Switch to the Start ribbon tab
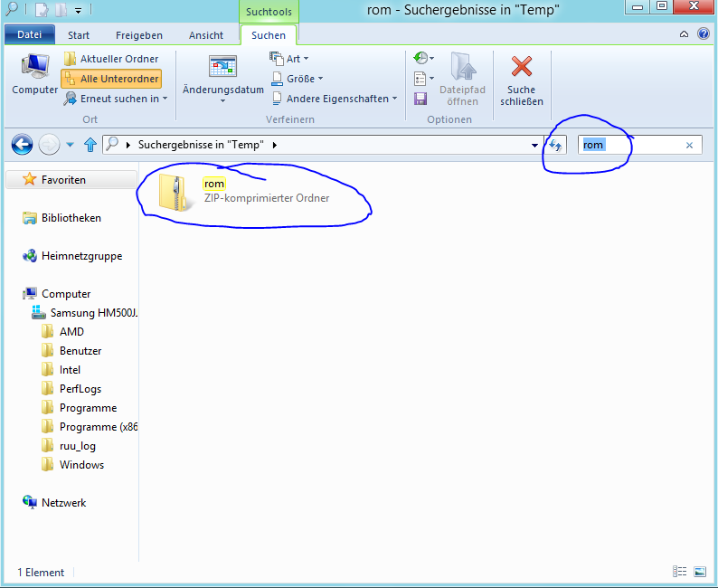 point(79,35)
